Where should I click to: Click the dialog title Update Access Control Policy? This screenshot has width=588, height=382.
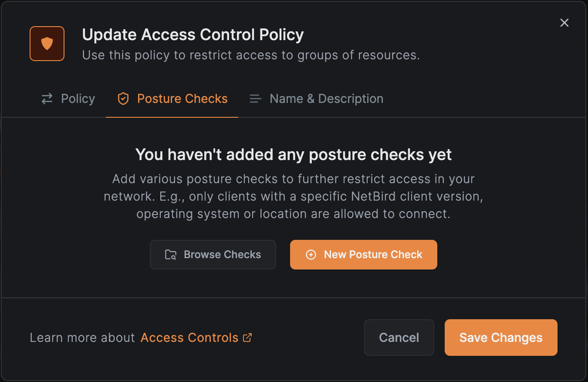pos(193,34)
